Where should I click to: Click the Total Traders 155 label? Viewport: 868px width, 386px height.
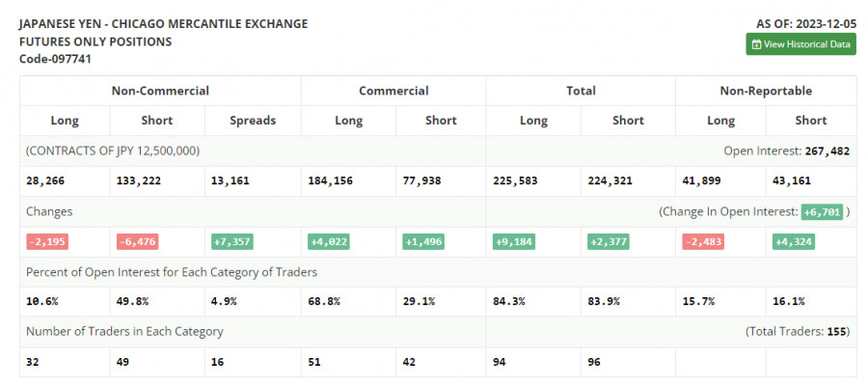pyautogui.click(x=797, y=331)
